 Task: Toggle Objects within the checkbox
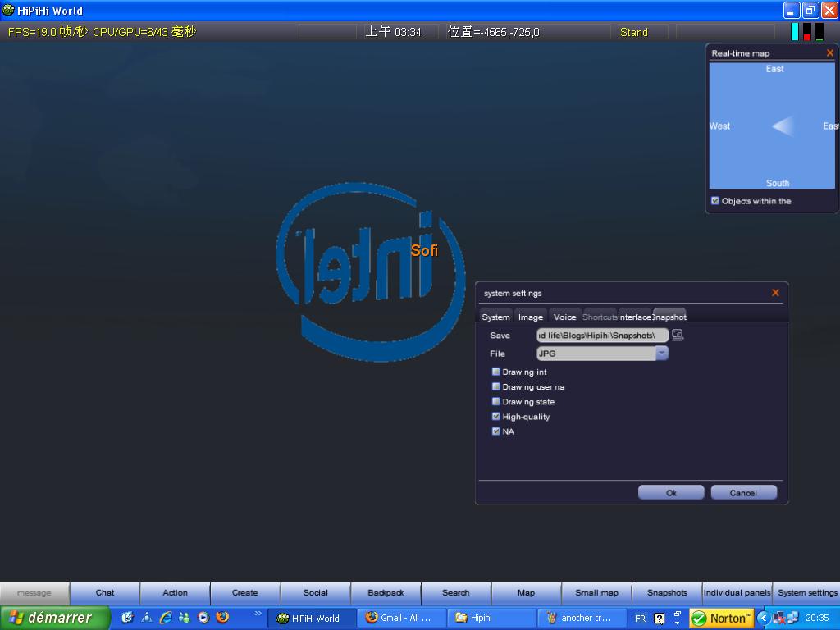pyautogui.click(x=714, y=200)
